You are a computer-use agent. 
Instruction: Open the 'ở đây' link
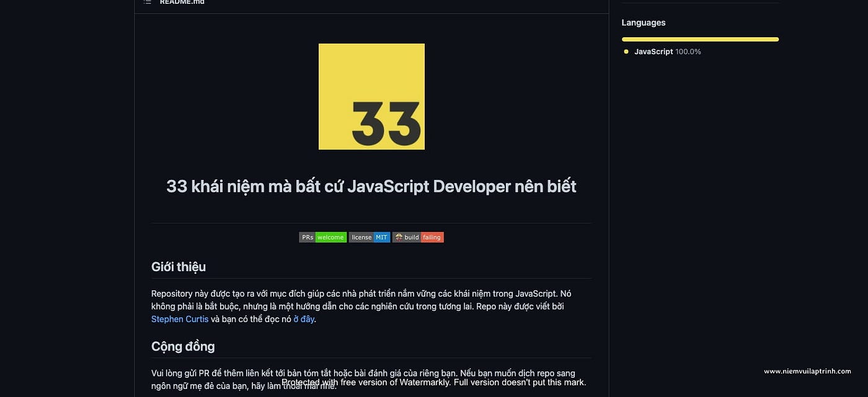[x=304, y=319]
